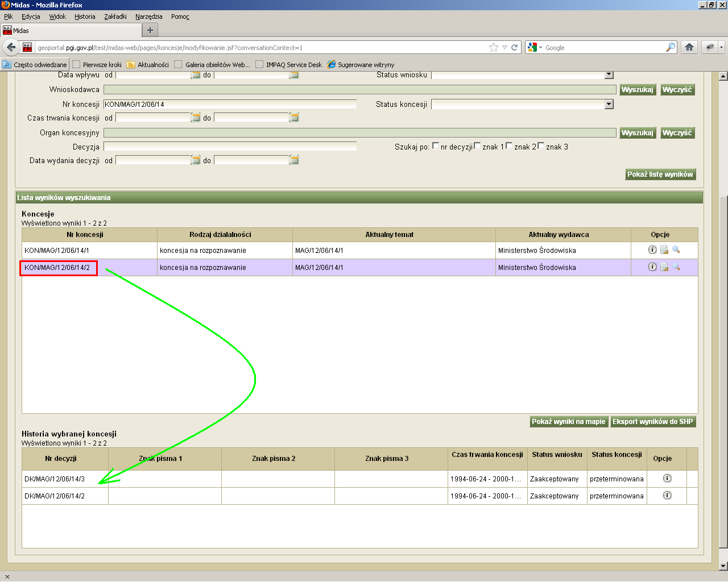
Task: Open the Zakładki menu
Action: coord(115,16)
